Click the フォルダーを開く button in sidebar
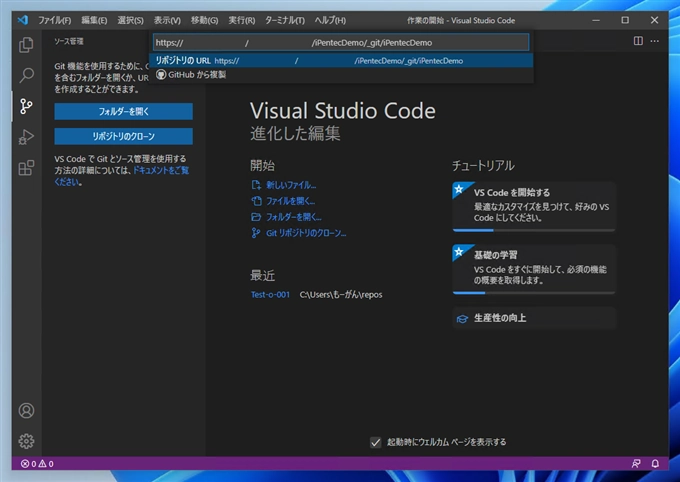Image resolution: width=680 pixels, height=482 pixels. pyautogui.click(x=124, y=111)
